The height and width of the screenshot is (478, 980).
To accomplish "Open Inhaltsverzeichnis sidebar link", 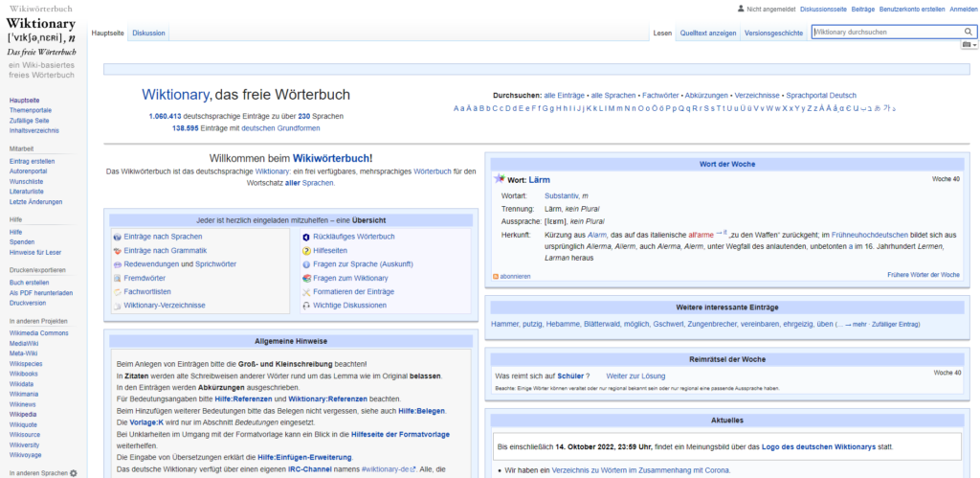I will (x=34, y=131).
